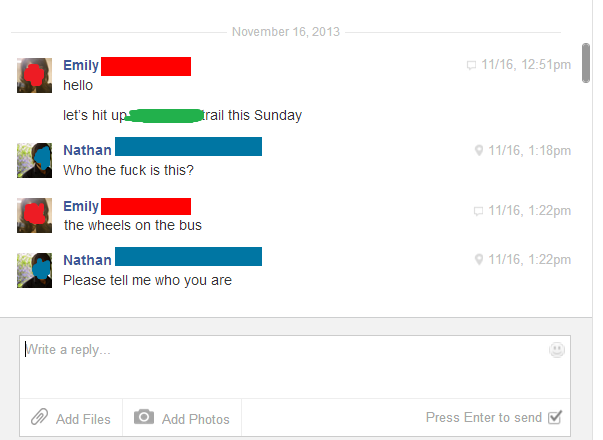Screen dimensions: 603x440
Task: Click the paperclip Add Files icon
Action: point(39,417)
